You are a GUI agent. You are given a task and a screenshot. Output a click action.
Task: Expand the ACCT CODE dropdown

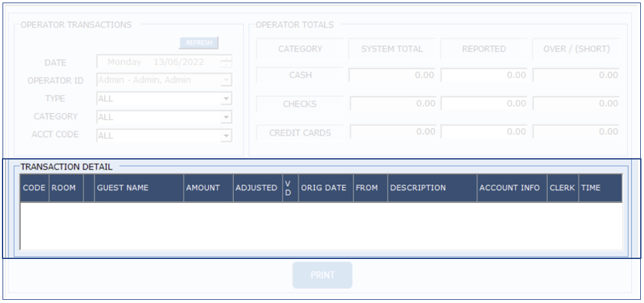[225, 136]
